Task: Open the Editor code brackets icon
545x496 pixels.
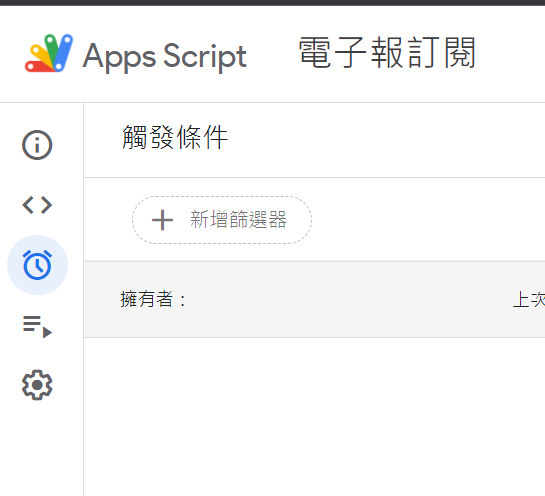Action: 37,205
